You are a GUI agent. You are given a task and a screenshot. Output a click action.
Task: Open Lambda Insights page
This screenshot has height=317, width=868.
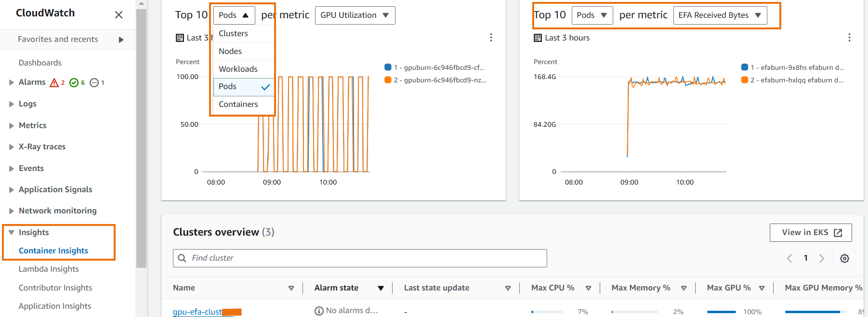49,269
